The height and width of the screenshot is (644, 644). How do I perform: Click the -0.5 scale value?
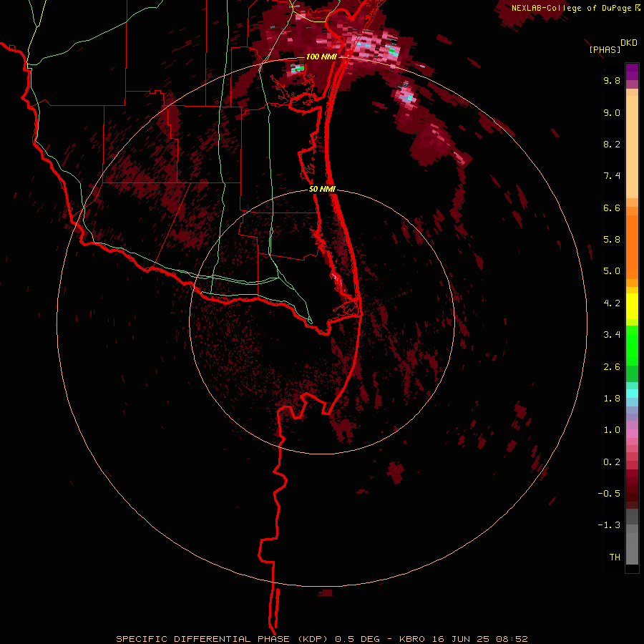click(x=609, y=494)
